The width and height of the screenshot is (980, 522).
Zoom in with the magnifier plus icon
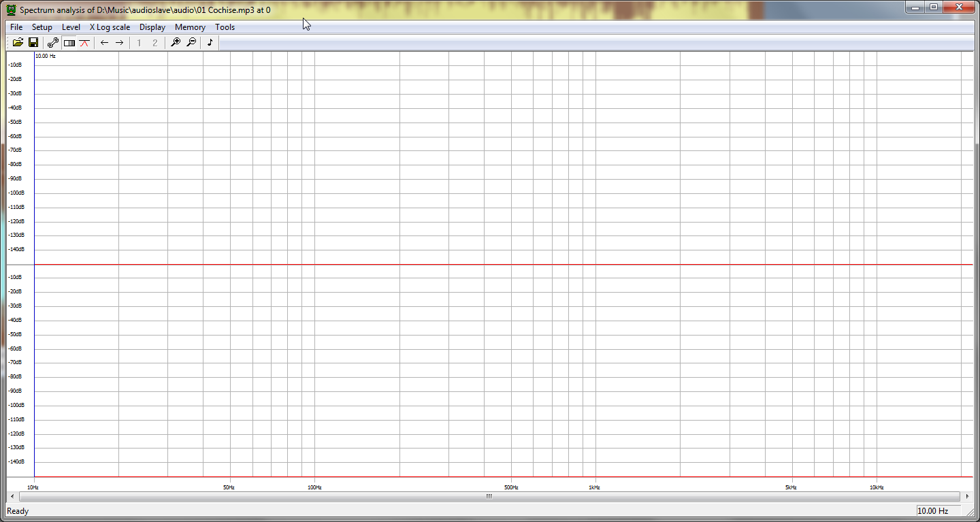175,42
